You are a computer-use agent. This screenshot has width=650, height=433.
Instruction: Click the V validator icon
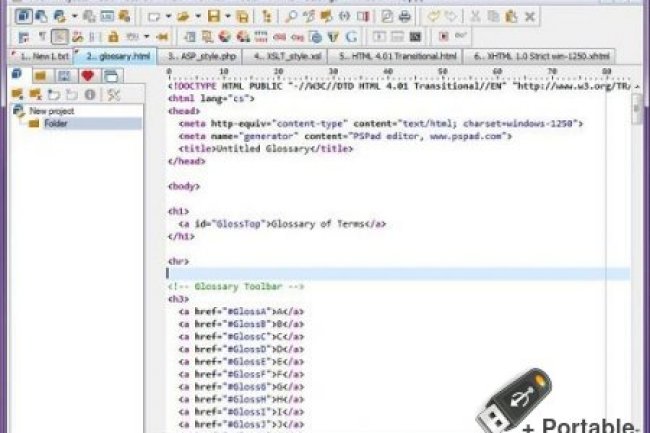coord(333,36)
